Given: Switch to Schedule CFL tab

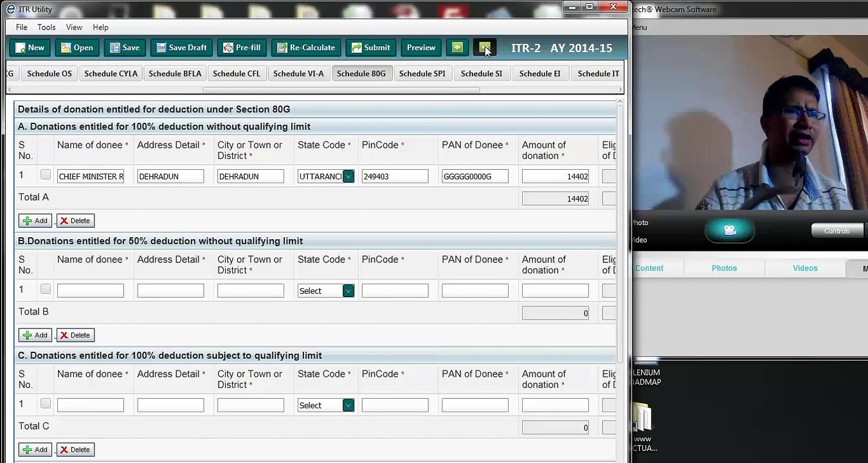Looking at the screenshot, I should point(237,73).
